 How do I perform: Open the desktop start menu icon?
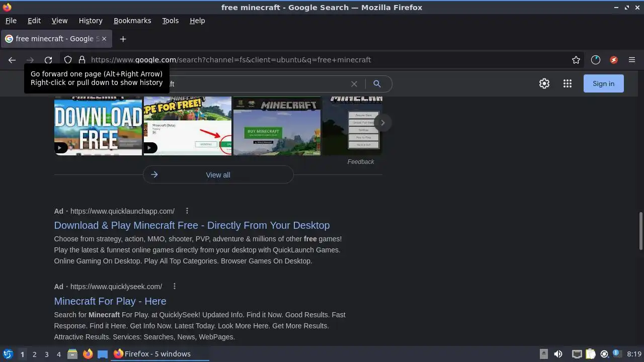coord(8,354)
